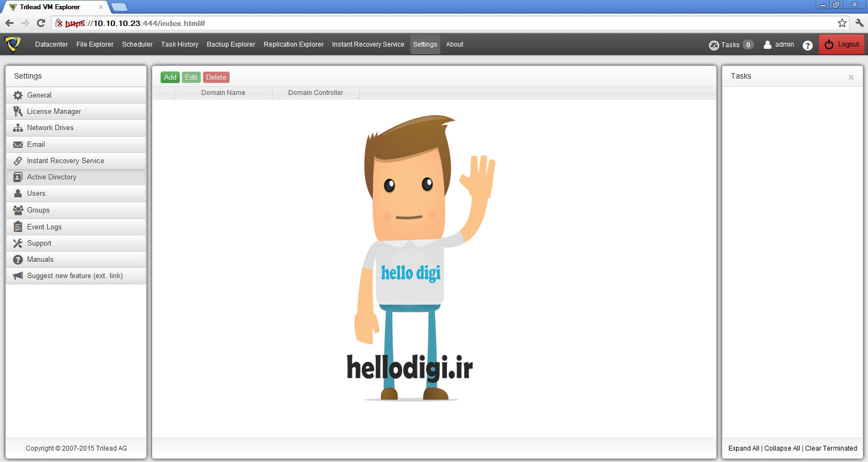Screen dimensions: 868x462
Task: Click the Edit button
Action: coord(191,78)
